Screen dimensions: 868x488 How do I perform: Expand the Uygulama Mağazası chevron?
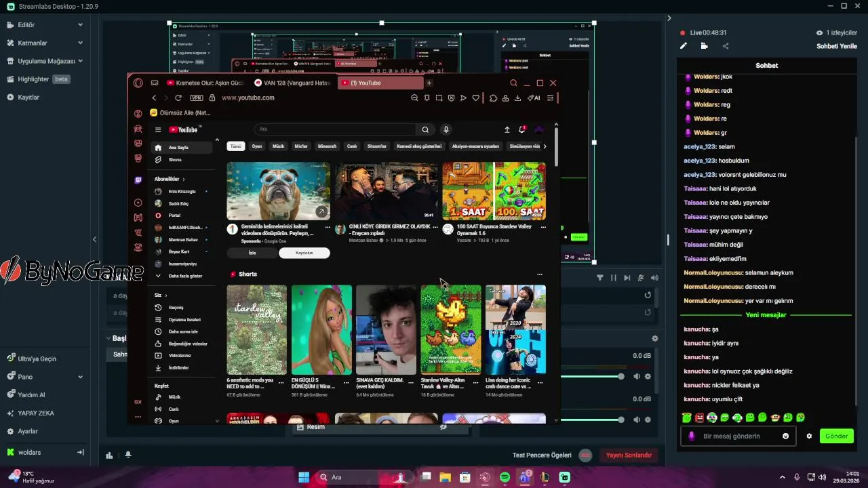click(x=80, y=61)
